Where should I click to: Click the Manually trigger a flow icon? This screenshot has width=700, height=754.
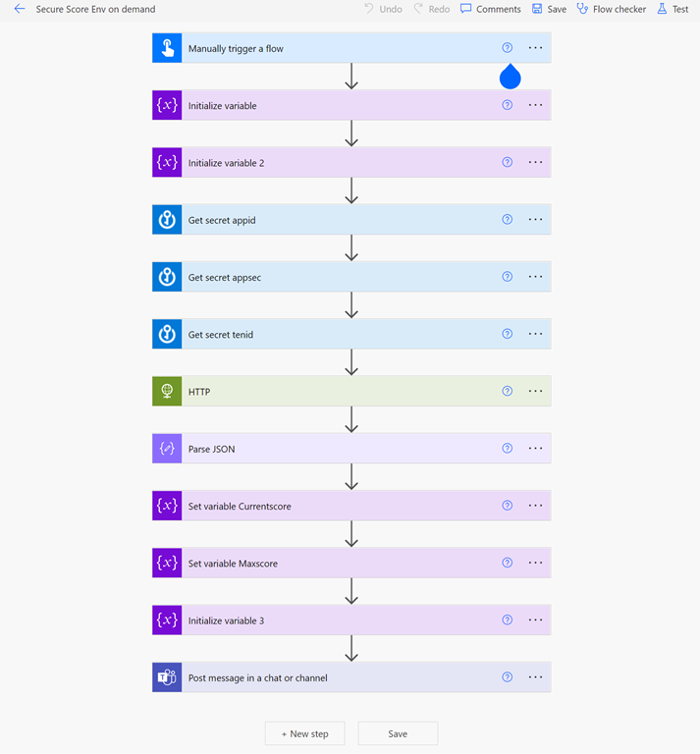point(167,48)
